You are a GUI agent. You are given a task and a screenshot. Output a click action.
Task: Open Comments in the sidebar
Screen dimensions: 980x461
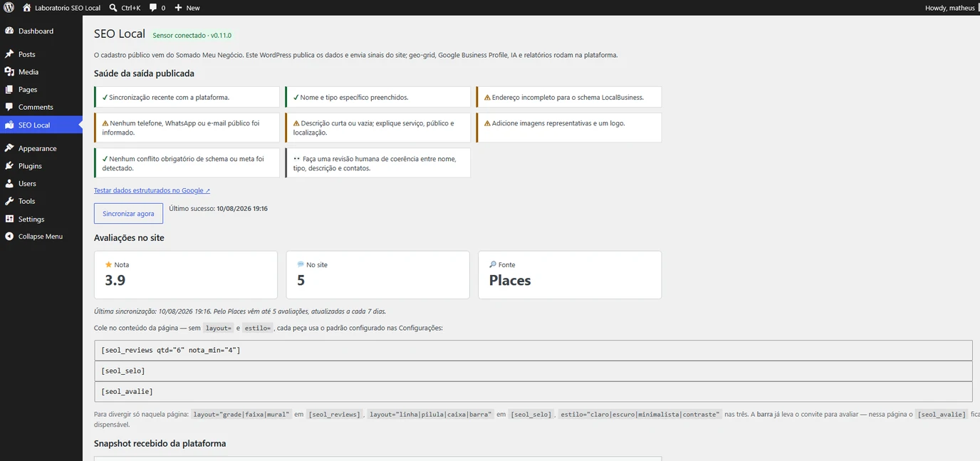41,107
